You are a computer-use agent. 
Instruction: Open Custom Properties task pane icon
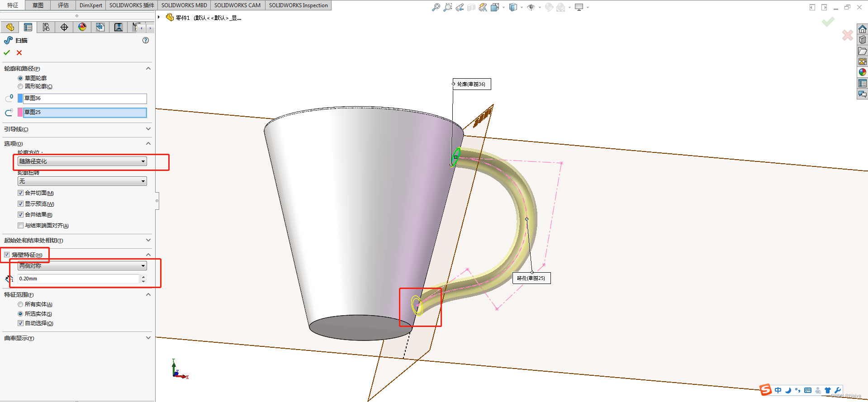[x=863, y=83]
